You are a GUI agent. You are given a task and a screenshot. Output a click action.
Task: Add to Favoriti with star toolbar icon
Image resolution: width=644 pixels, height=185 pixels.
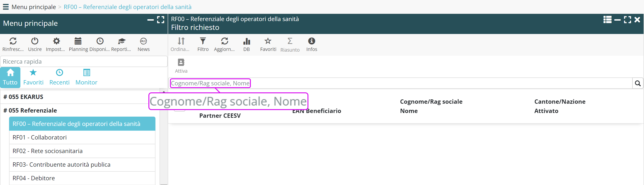point(268,41)
